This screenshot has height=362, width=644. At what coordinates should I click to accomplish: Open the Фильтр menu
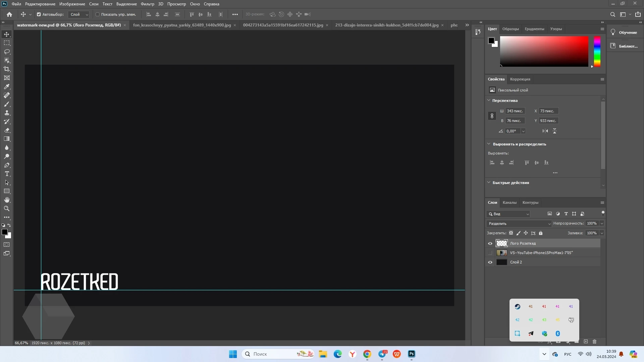point(147,4)
